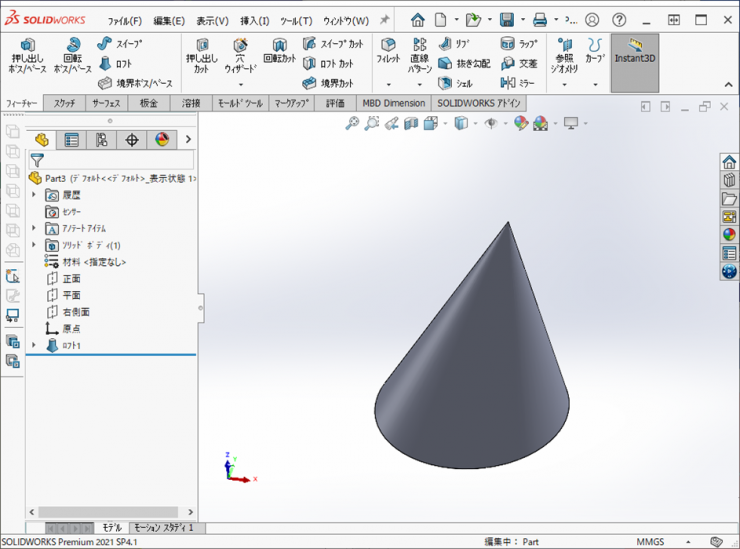The image size is (740, 549).
Task: Toggle Instant3D mode
Action: tap(634, 53)
